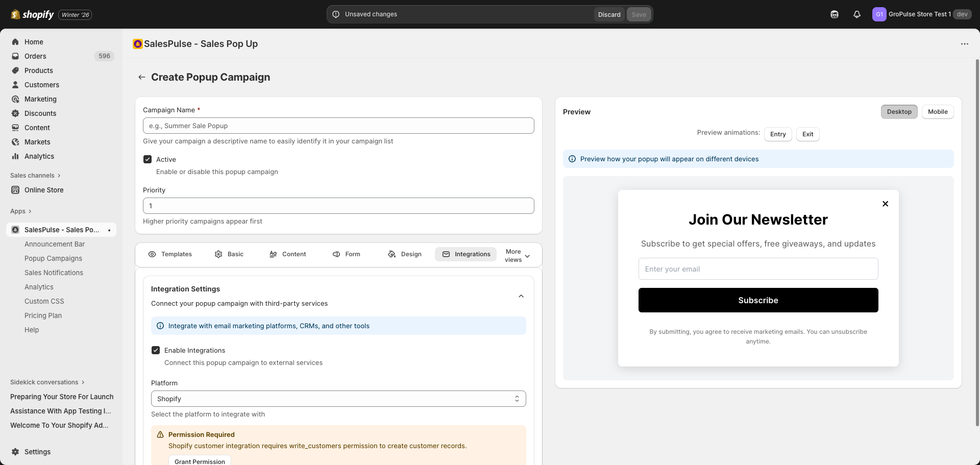This screenshot has height=465, width=980.
Task: Click the Home sidebar icon
Action: (15, 41)
